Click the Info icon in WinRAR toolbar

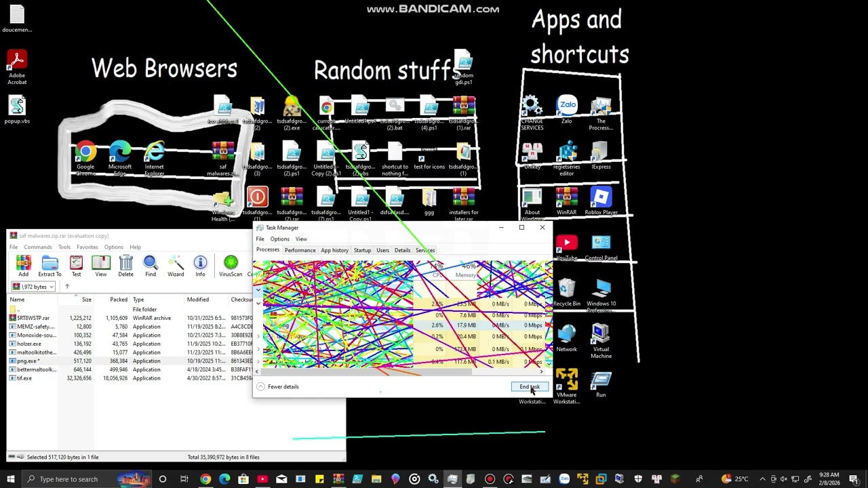[200, 266]
